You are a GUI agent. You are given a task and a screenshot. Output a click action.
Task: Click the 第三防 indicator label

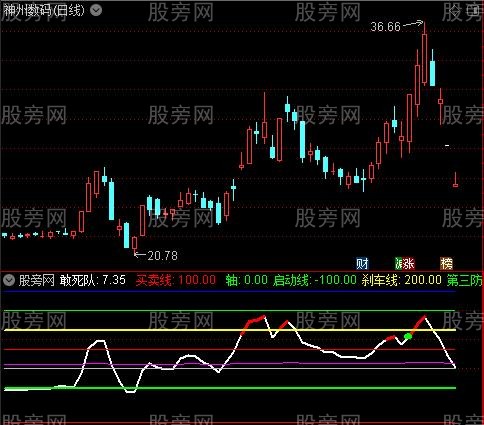465,280
